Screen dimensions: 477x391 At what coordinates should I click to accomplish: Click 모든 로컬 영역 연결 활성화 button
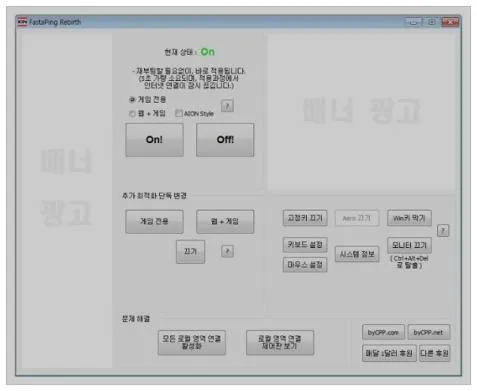click(192, 343)
